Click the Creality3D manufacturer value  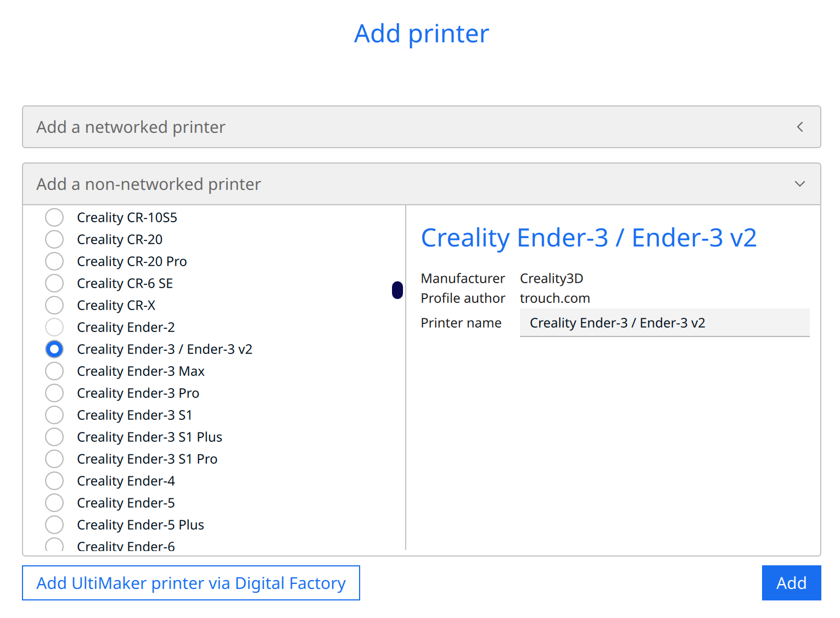(551, 278)
